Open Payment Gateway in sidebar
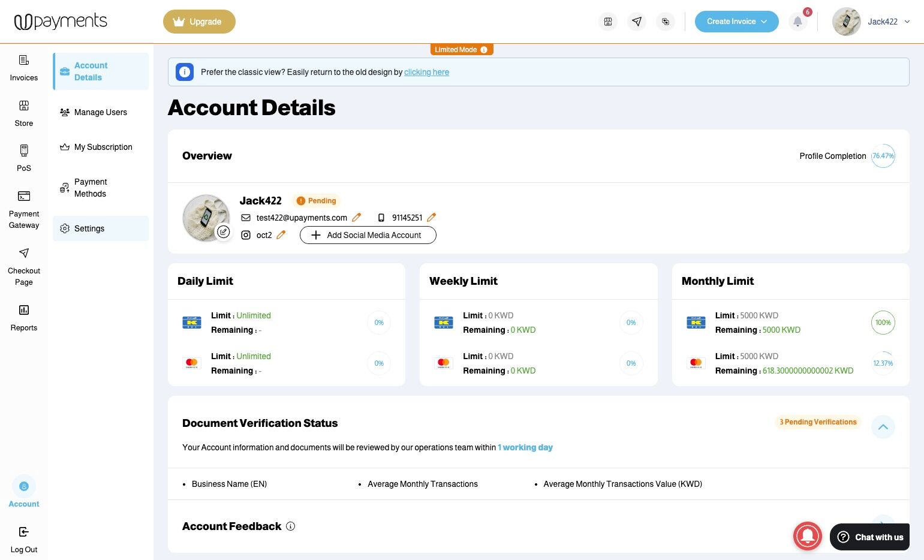 click(x=24, y=210)
